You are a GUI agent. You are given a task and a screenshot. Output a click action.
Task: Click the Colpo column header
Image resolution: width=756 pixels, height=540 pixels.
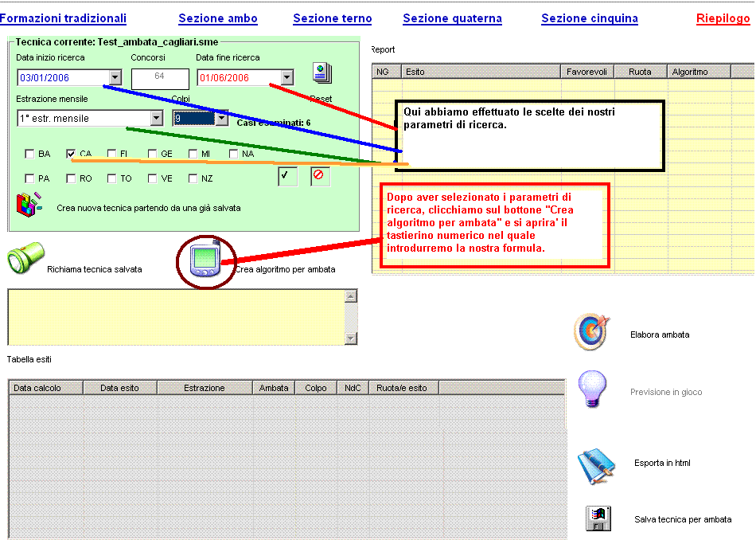[316, 388]
